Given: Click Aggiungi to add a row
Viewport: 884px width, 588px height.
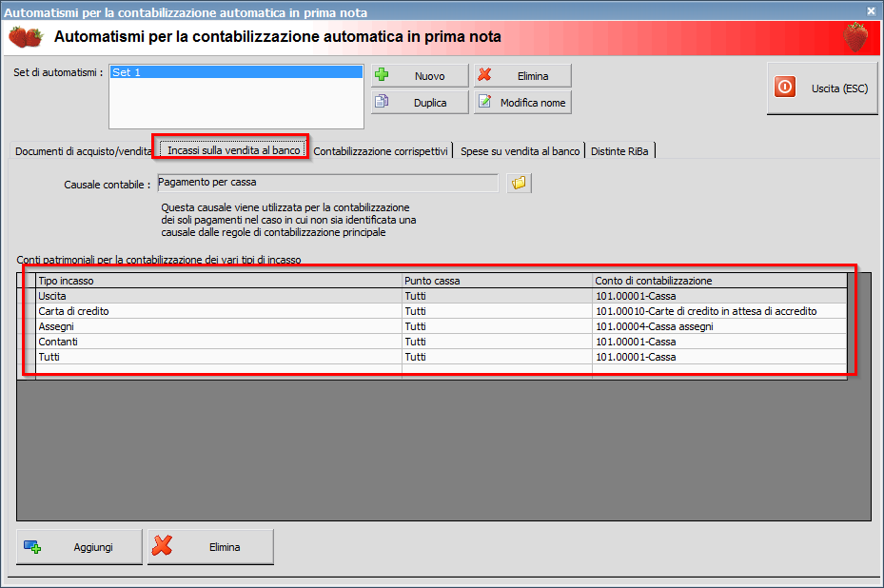Looking at the screenshot, I should click(x=80, y=547).
